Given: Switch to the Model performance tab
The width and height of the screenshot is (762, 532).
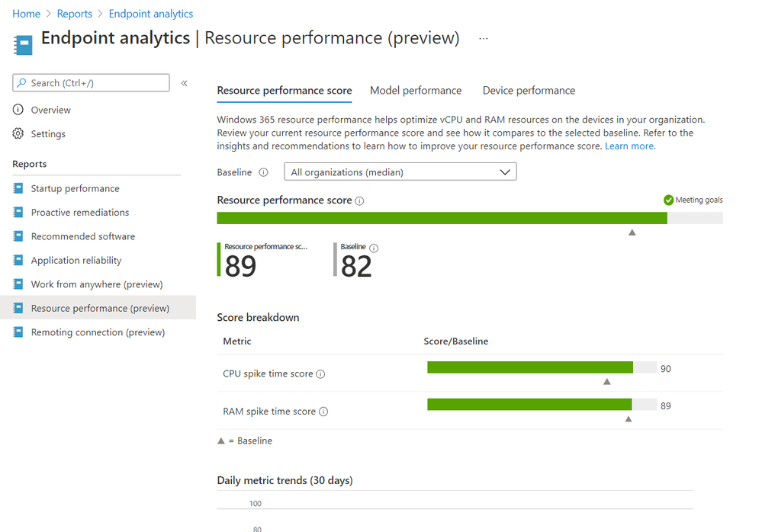Looking at the screenshot, I should tap(416, 91).
